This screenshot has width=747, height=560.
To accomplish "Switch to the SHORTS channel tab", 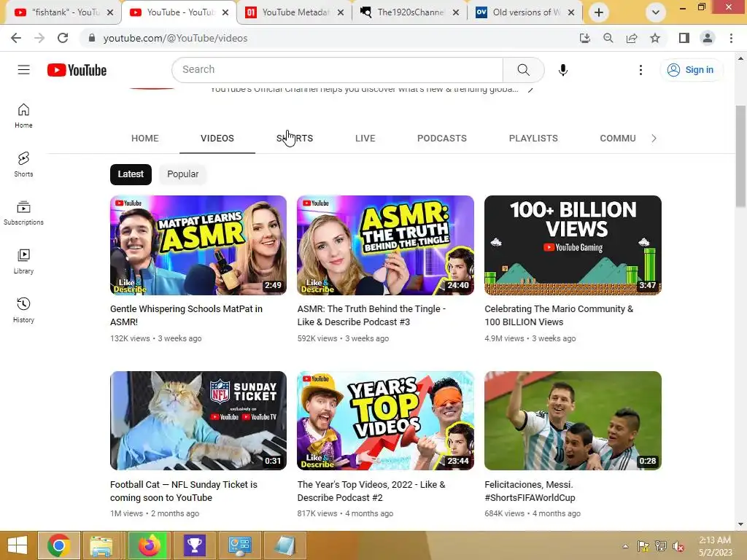I will (295, 138).
